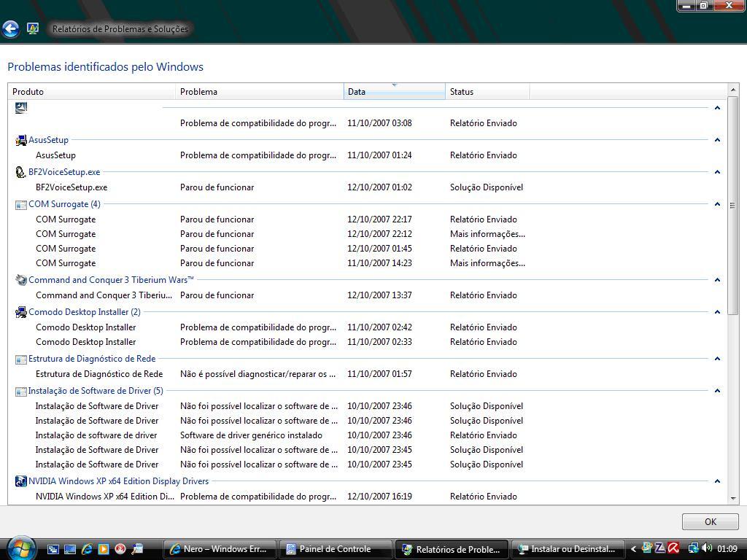Collapse Instalação de Software de Driver (5) group
This screenshot has height=560, width=747.
(x=717, y=391)
